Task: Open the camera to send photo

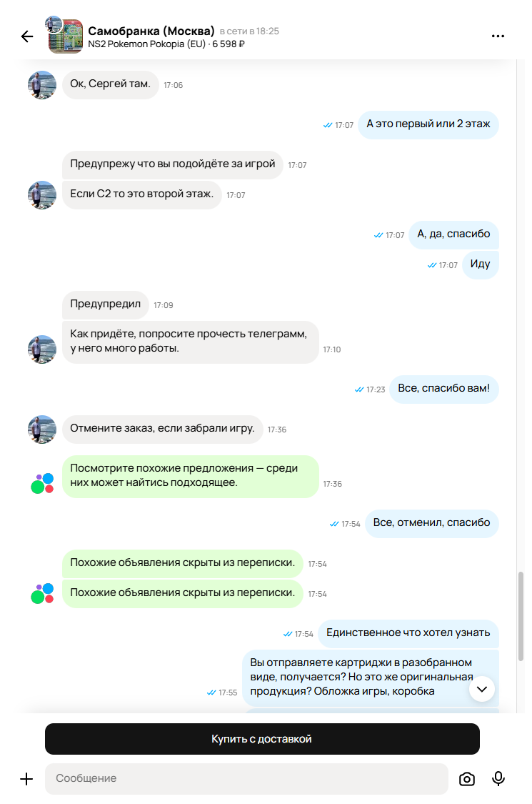Action: [x=466, y=779]
